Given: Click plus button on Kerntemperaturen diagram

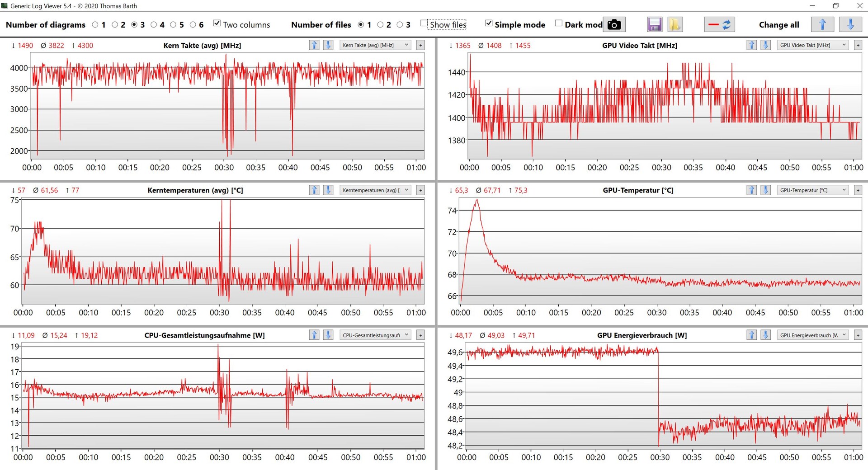Looking at the screenshot, I should [x=420, y=190].
